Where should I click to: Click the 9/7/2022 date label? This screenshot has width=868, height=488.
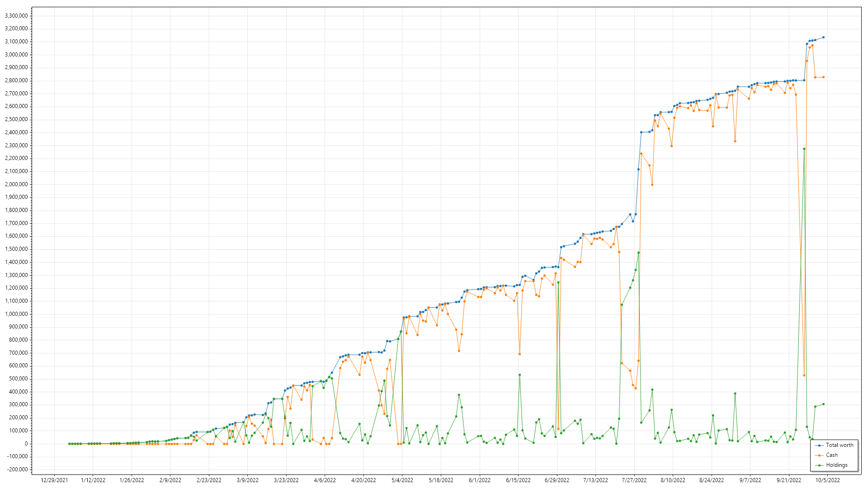coord(750,480)
